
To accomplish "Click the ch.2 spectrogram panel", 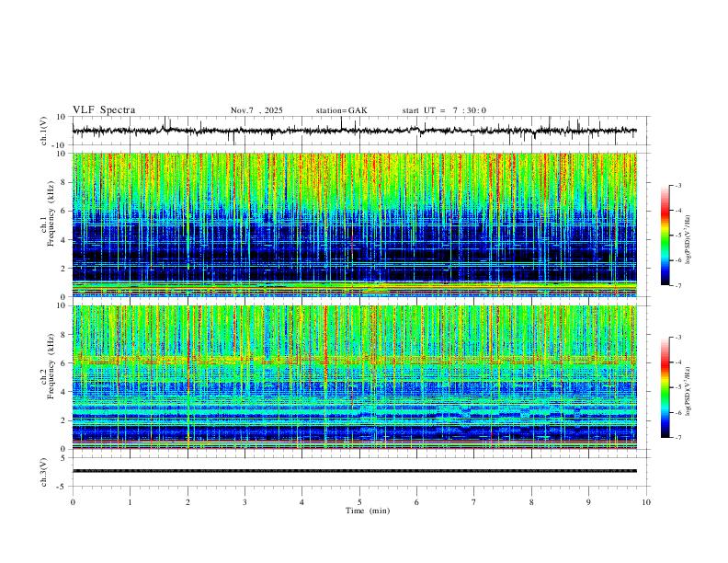I will 354,377.
